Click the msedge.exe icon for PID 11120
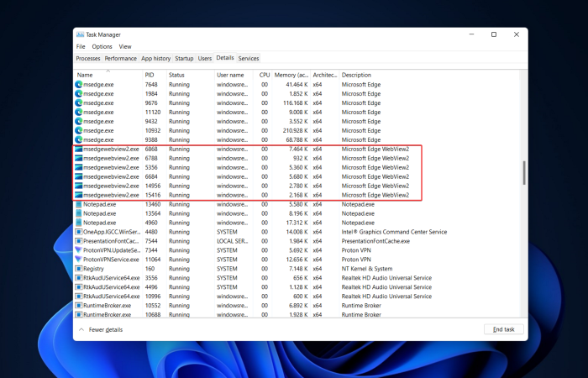Screen dimensions: 588x378 pyautogui.click(x=78, y=112)
